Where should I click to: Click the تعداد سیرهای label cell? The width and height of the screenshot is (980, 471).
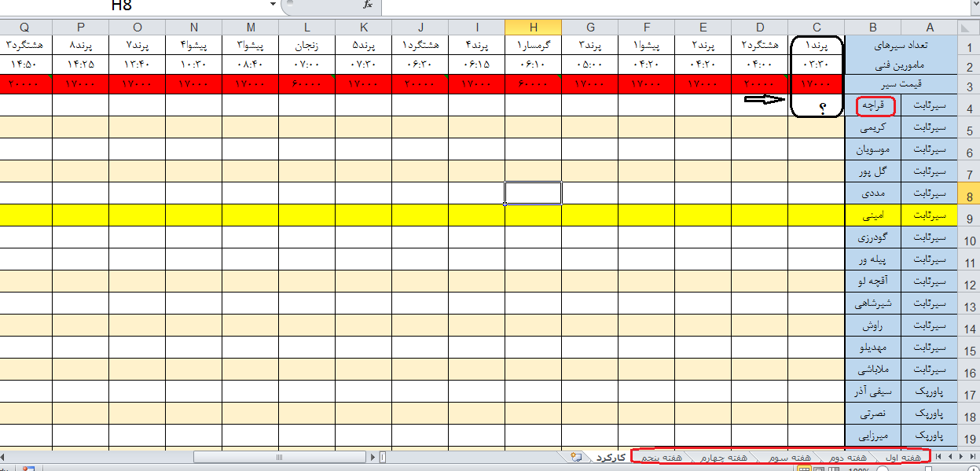pyautogui.click(x=901, y=45)
